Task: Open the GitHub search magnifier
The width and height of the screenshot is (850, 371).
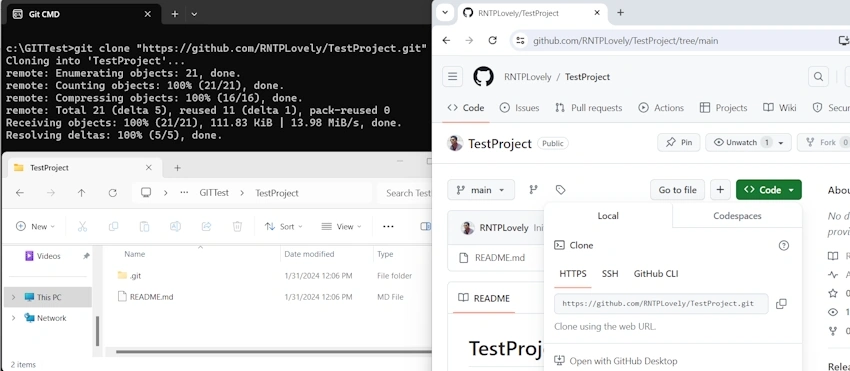Action: (818, 76)
